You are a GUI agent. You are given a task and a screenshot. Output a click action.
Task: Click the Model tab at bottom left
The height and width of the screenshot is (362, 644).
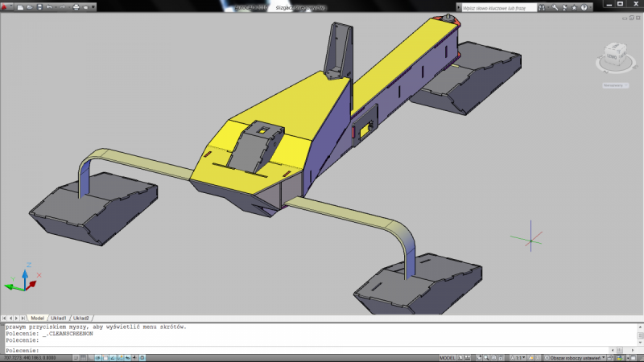click(x=37, y=319)
